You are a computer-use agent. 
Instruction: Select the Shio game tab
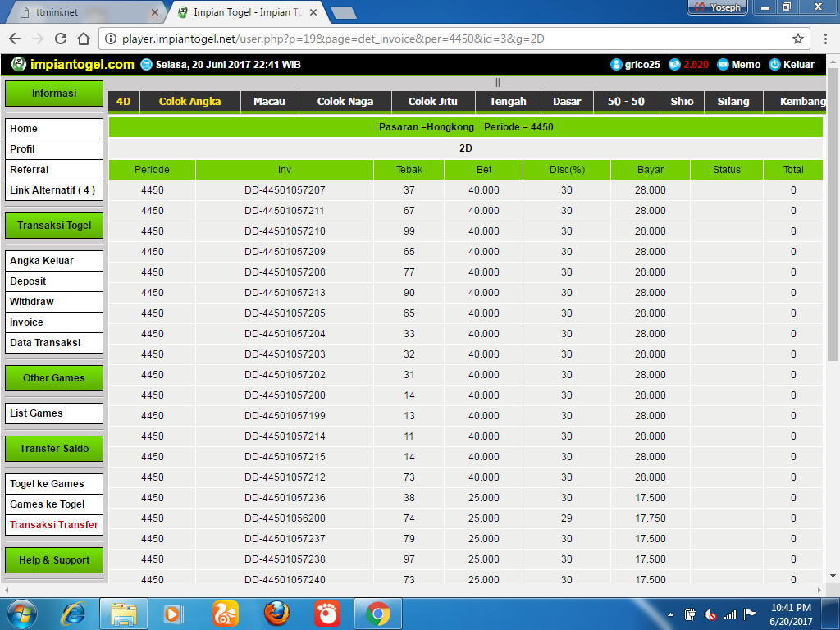pyautogui.click(x=682, y=102)
